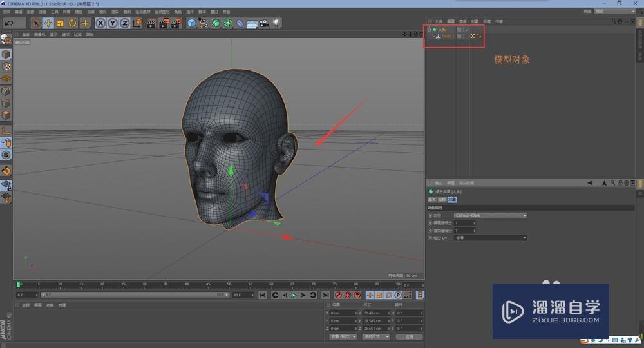
Task: Open the first menu in the menu bar
Action: click(x=6, y=12)
